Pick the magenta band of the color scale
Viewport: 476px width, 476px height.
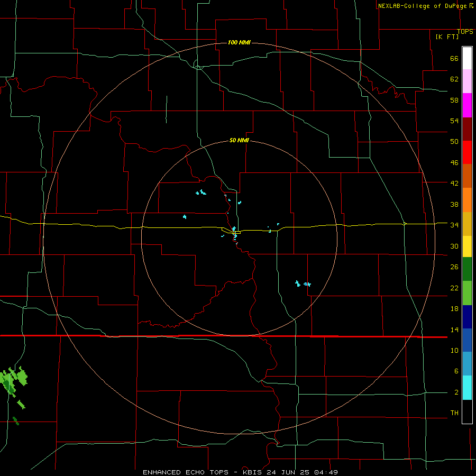467,105
